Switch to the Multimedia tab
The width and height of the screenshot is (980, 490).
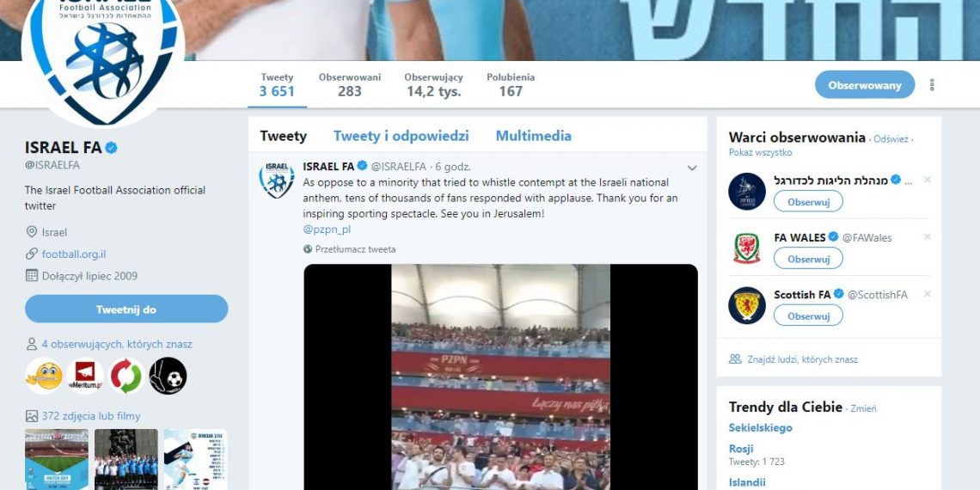tap(533, 136)
